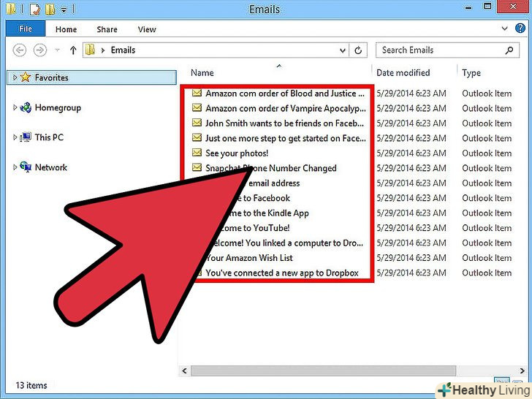This screenshot has height=399, width=532.
Task: Expand the This PC tree node
Action: [15, 137]
